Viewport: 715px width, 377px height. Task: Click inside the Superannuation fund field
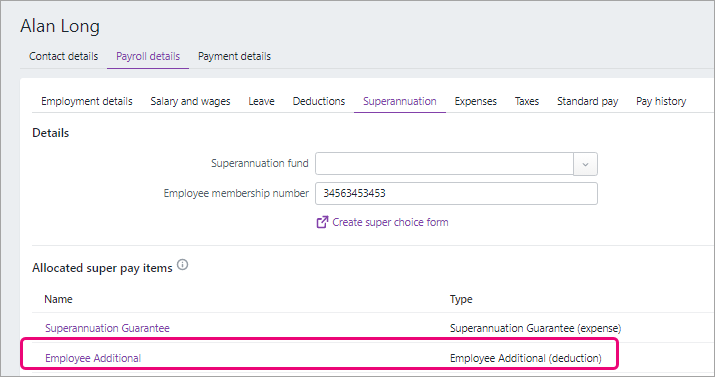[x=444, y=164]
